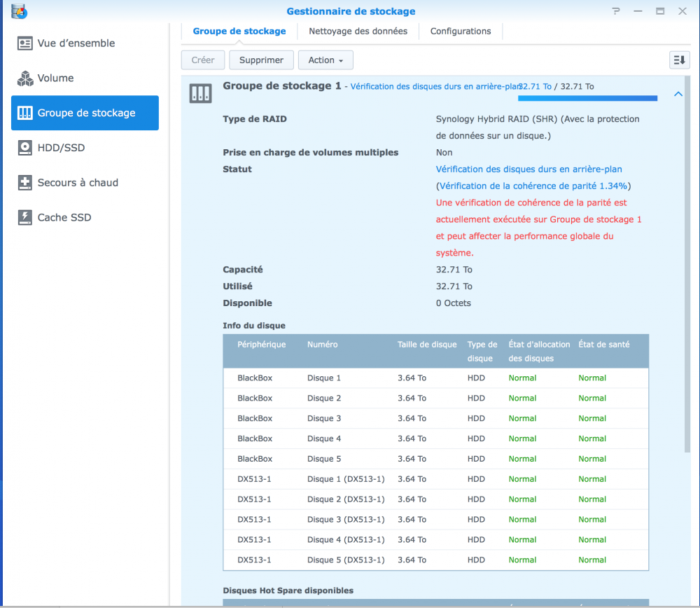Image resolution: width=700 pixels, height=608 pixels.
Task: Click the Storage Manager app icon in title bar
Action: point(20,11)
